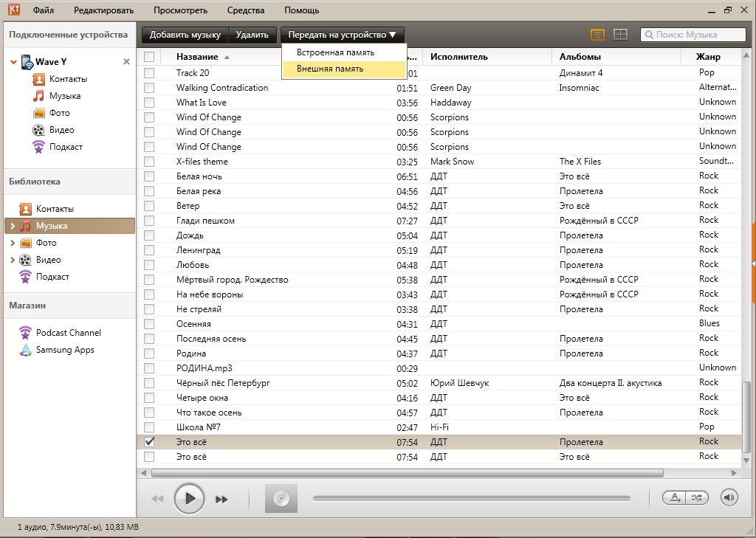Viewport: 756px width, 538px height.
Task: Skip to previous track
Action: (x=158, y=499)
